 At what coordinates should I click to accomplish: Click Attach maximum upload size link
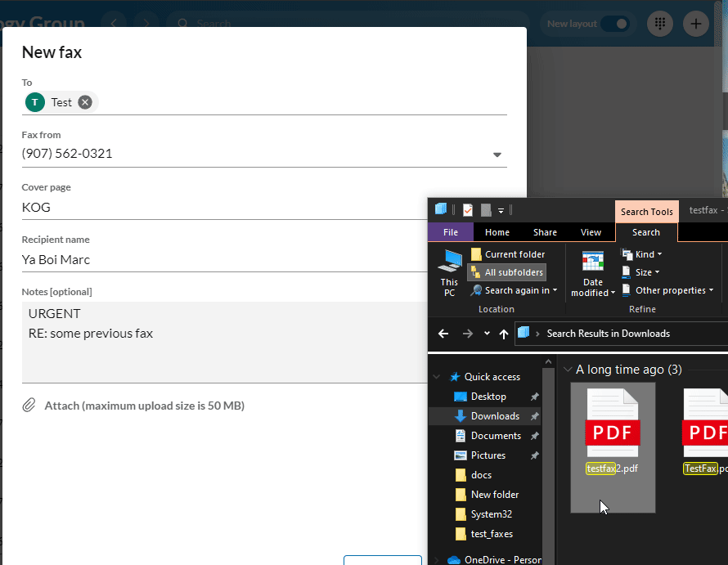(x=145, y=406)
